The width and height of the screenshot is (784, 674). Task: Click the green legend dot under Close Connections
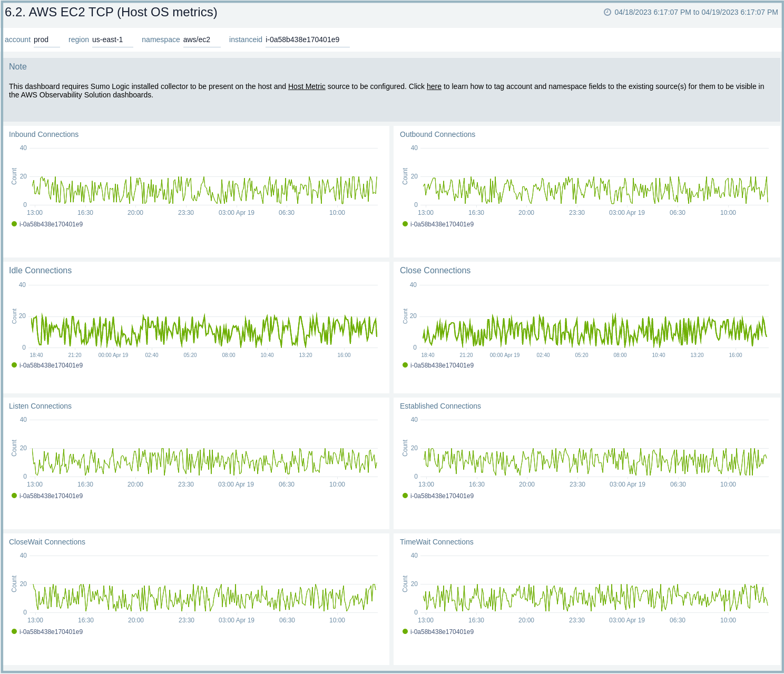coord(405,365)
